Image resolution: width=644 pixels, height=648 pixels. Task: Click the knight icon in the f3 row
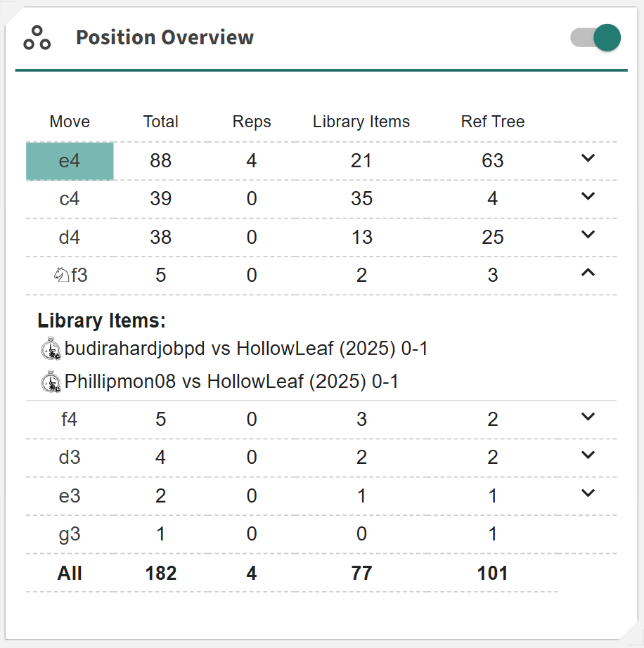(x=61, y=276)
